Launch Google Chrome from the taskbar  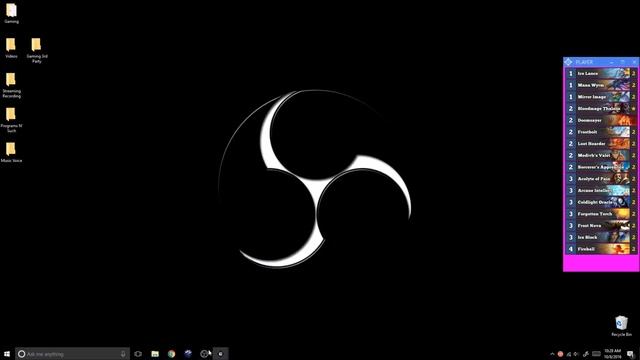(171, 354)
